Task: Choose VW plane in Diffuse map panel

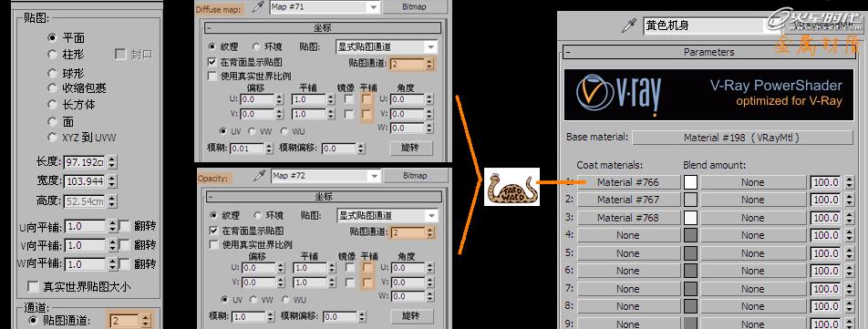Action: 252,131
